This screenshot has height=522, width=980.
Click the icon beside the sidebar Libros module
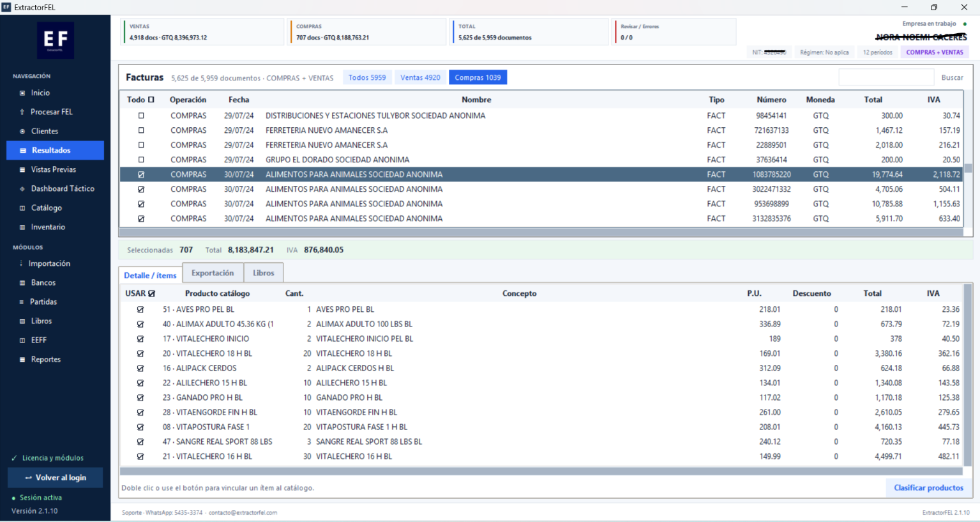click(22, 321)
